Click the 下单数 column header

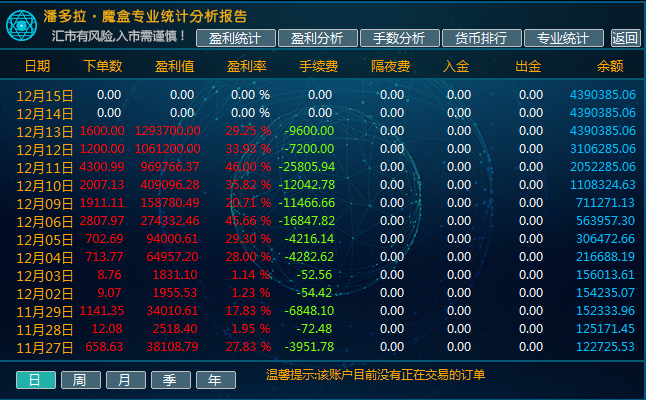pos(103,66)
